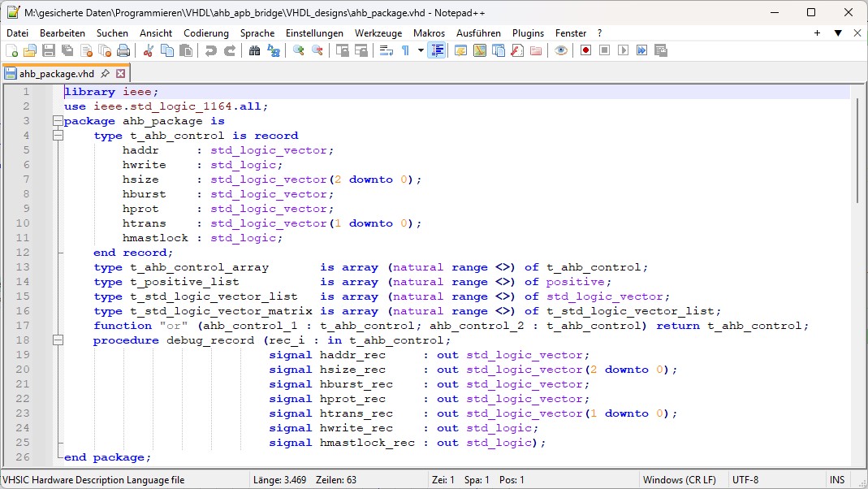The image size is (868, 489).
Task: Toggle indent guide display button
Action: [x=437, y=50]
